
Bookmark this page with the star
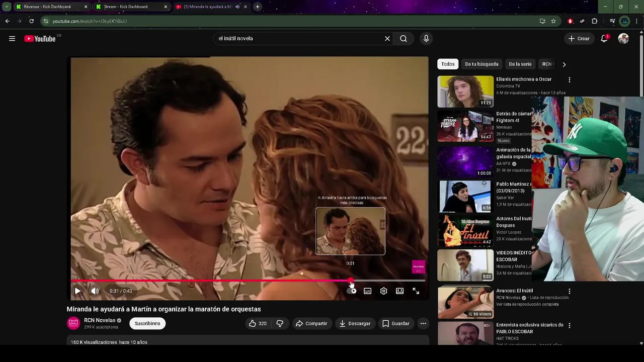(553, 21)
